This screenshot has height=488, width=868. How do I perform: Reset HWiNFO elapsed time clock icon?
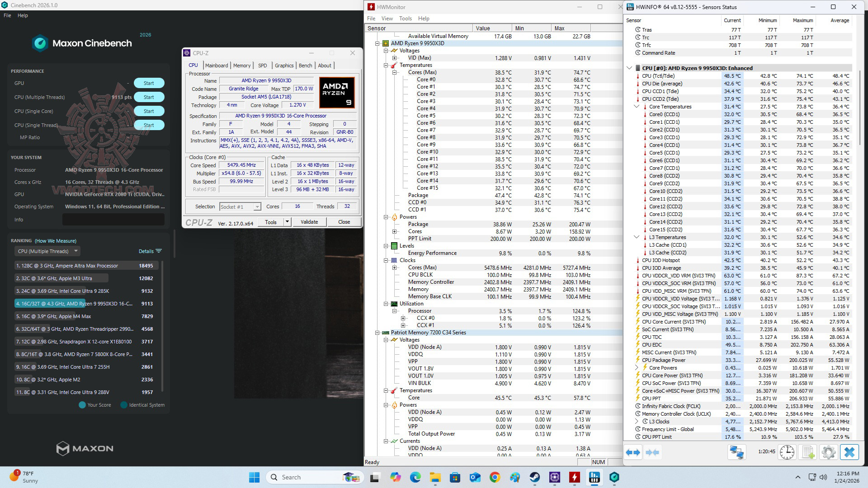click(787, 452)
